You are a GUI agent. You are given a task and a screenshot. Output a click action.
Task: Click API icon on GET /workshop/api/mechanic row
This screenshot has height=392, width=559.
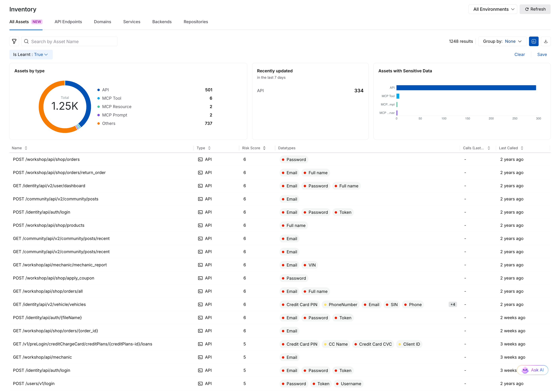pos(200,357)
